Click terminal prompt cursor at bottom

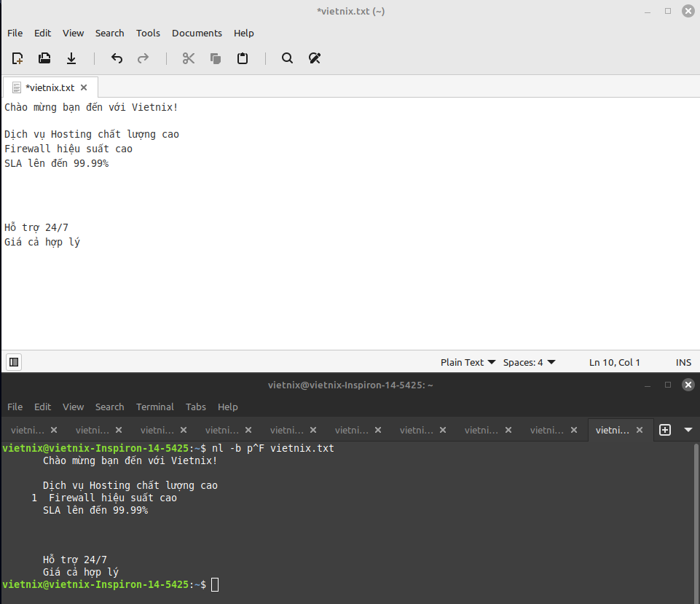pyautogui.click(x=215, y=584)
